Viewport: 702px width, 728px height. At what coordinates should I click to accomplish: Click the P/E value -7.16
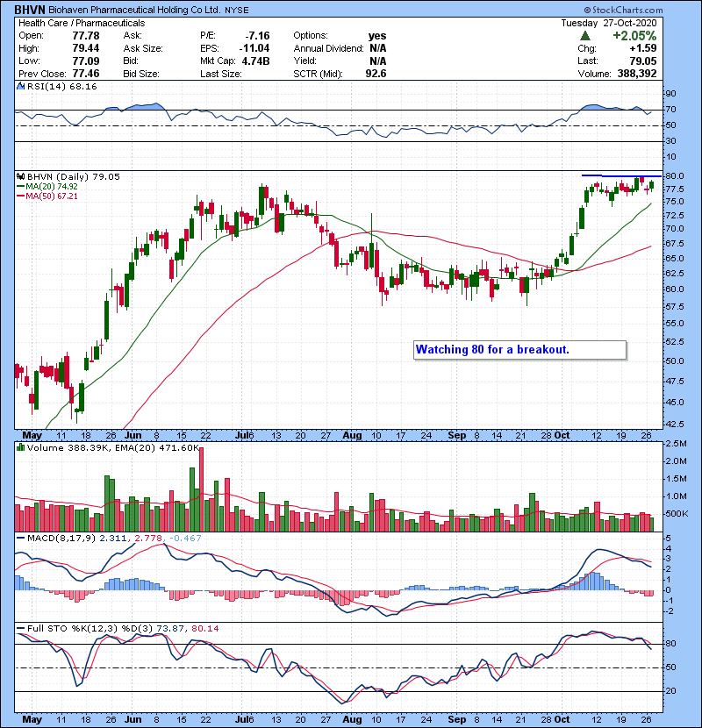[x=257, y=36]
